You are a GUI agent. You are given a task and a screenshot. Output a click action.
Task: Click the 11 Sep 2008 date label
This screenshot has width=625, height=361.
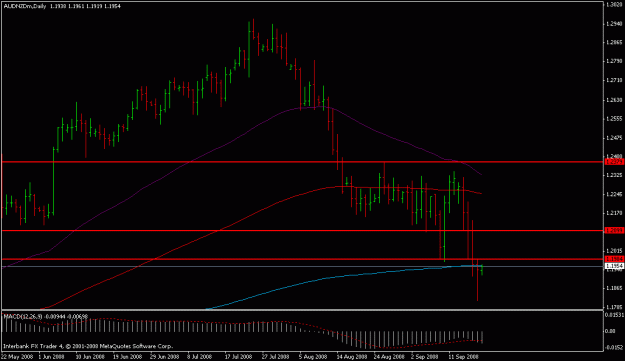pos(463,357)
